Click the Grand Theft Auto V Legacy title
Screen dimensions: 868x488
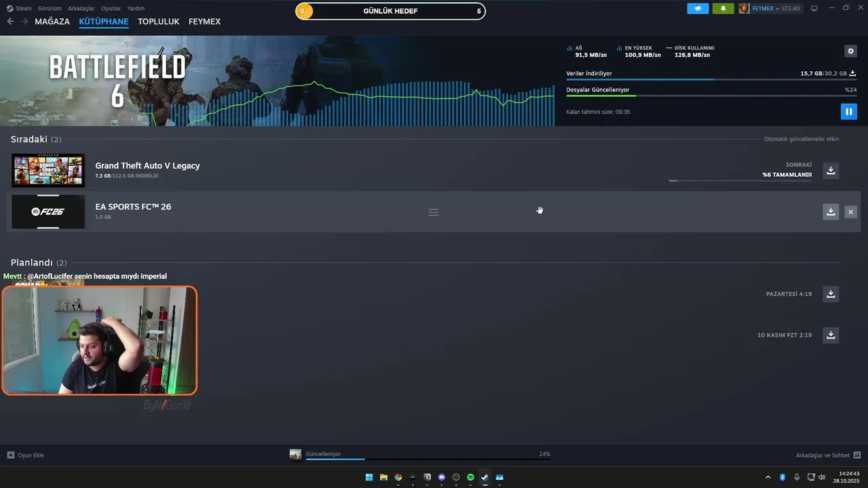click(147, 165)
